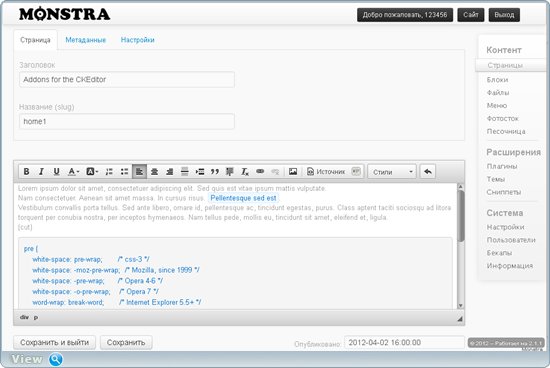Toggle left alignment button

tap(139, 172)
